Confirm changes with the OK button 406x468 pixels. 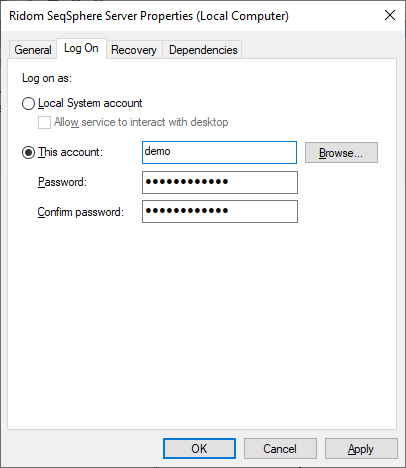[x=199, y=449]
